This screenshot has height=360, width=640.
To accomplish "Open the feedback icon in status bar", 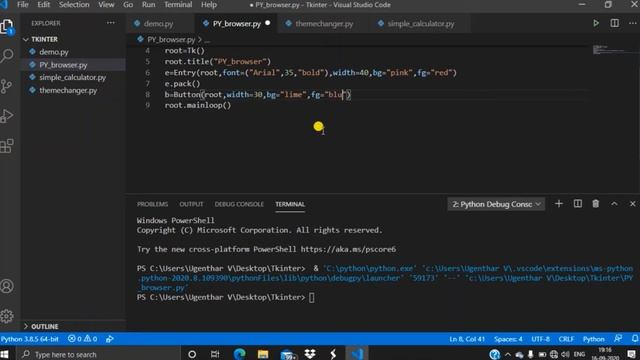I will pyautogui.click(x=618, y=339).
